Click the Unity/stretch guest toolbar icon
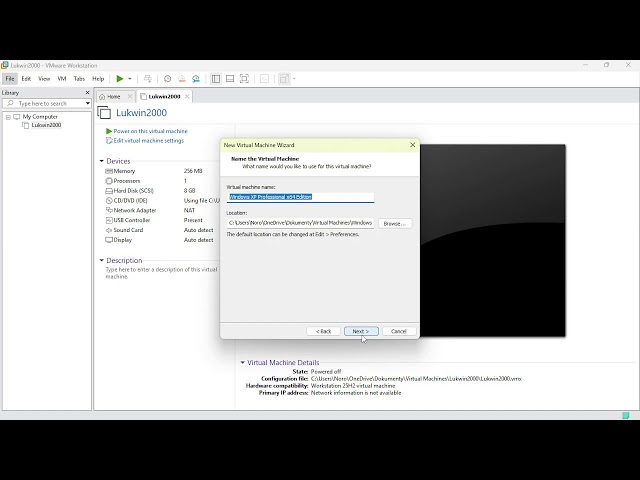This screenshot has height=480, width=640. tap(284, 79)
